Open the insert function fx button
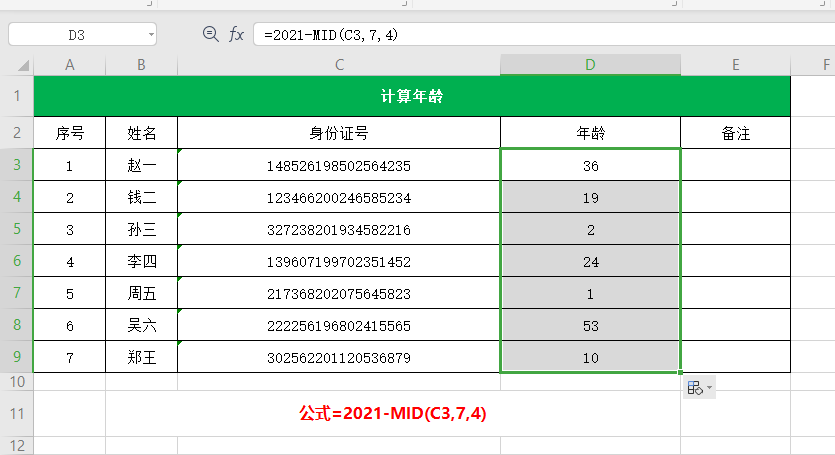Image resolution: width=835 pixels, height=455 pixels. (x=236, y=35)
